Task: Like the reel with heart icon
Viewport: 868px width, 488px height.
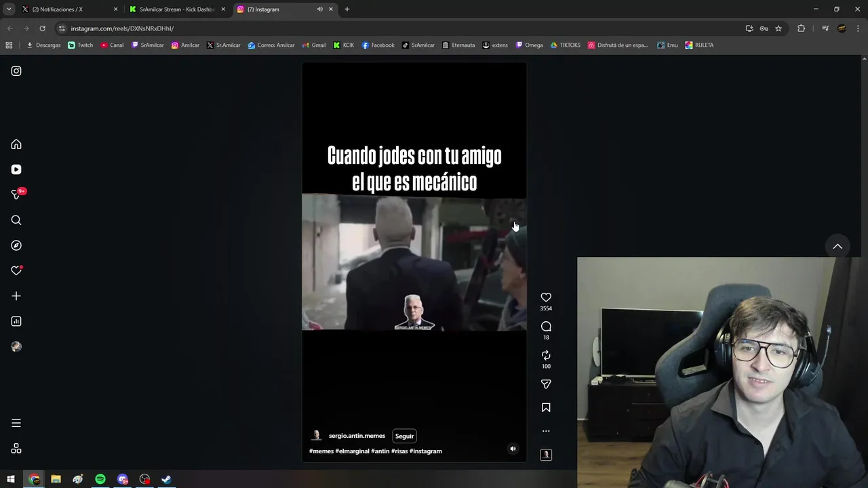Action: tap(546, 298)
